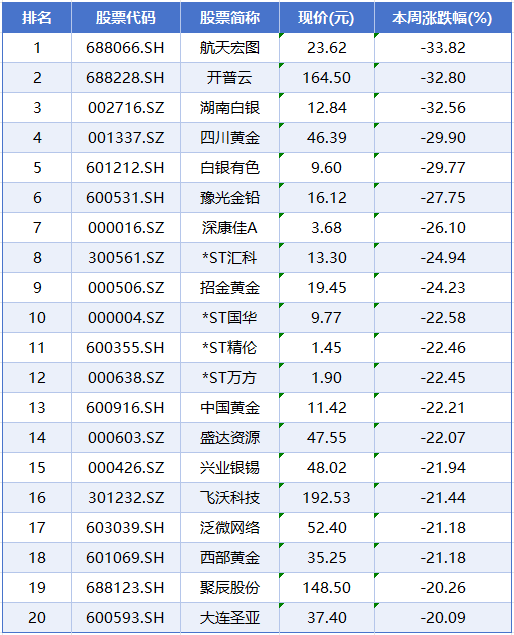This screenshot has width=514, height=635.
Task: Select the stock name 白银有色
Action: click(x=230, y=168)
